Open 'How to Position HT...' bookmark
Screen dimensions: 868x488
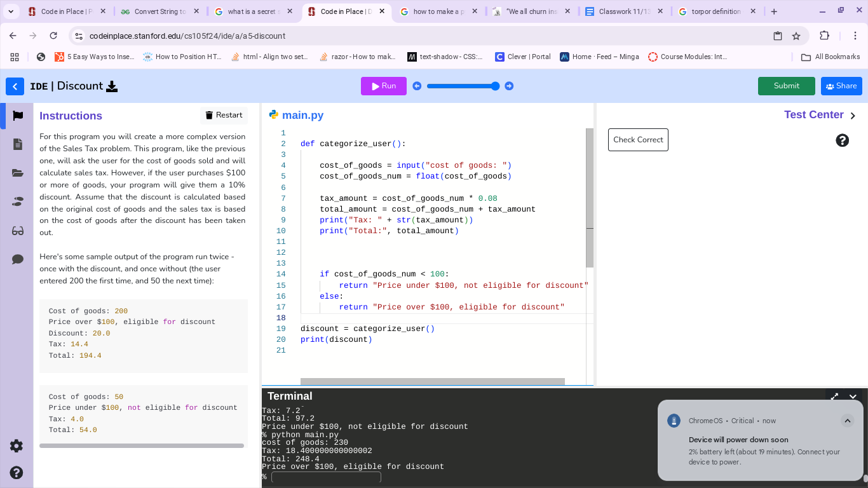pyautogui.click(x=182, y=57)
